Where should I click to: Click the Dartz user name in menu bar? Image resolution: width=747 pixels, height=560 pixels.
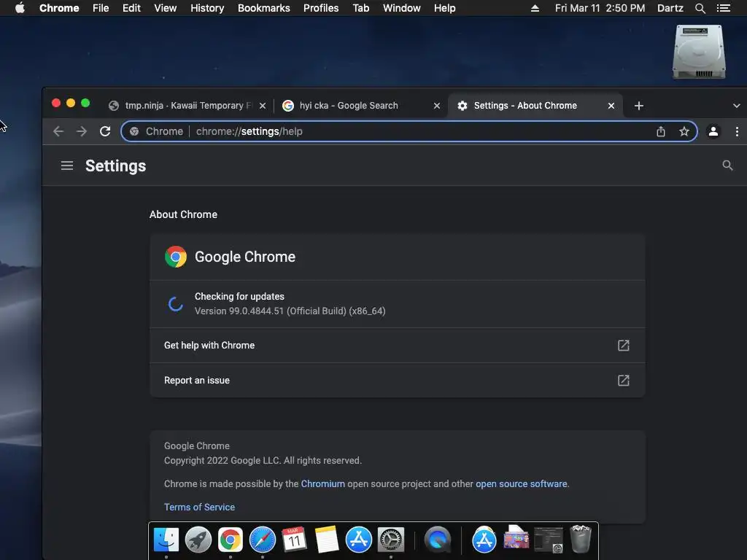pyautogui.click(x=670, y=8)
